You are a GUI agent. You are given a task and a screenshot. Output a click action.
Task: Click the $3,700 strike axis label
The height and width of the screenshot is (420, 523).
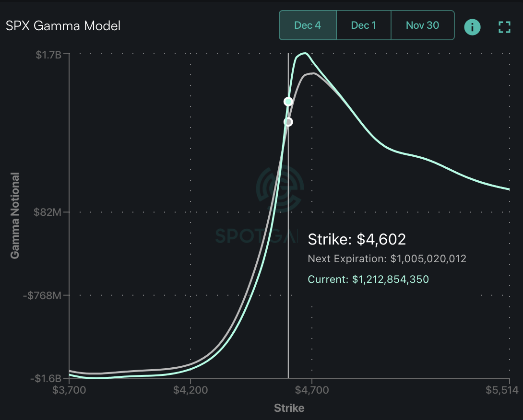(69, 390)
